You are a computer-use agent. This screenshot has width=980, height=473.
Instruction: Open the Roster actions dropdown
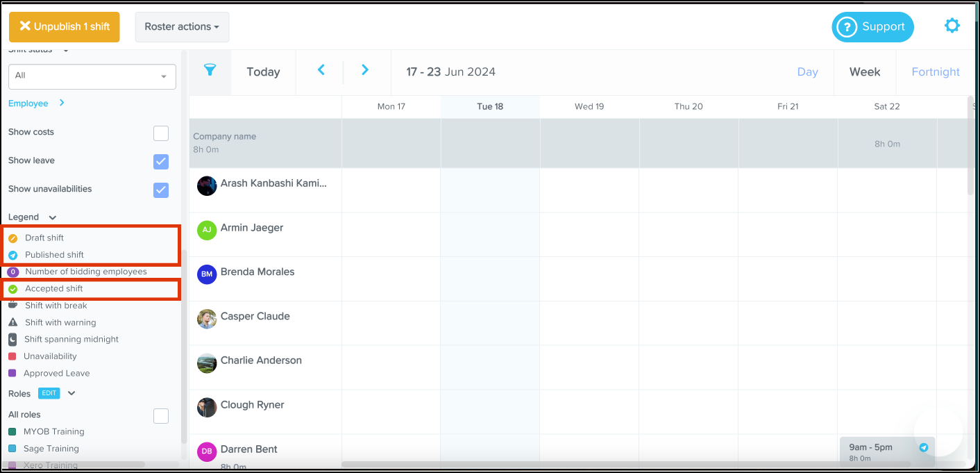(x=182, y=27)
